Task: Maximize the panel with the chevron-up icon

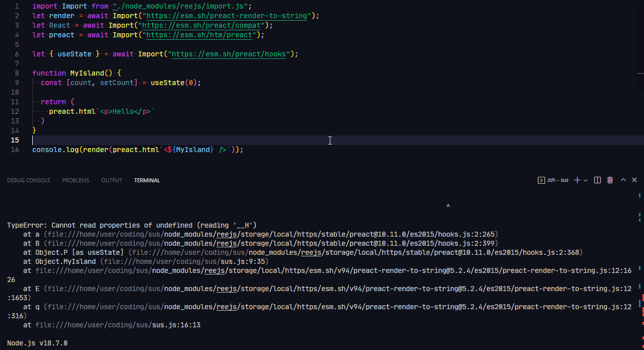Action: click(x=622, y=180)
